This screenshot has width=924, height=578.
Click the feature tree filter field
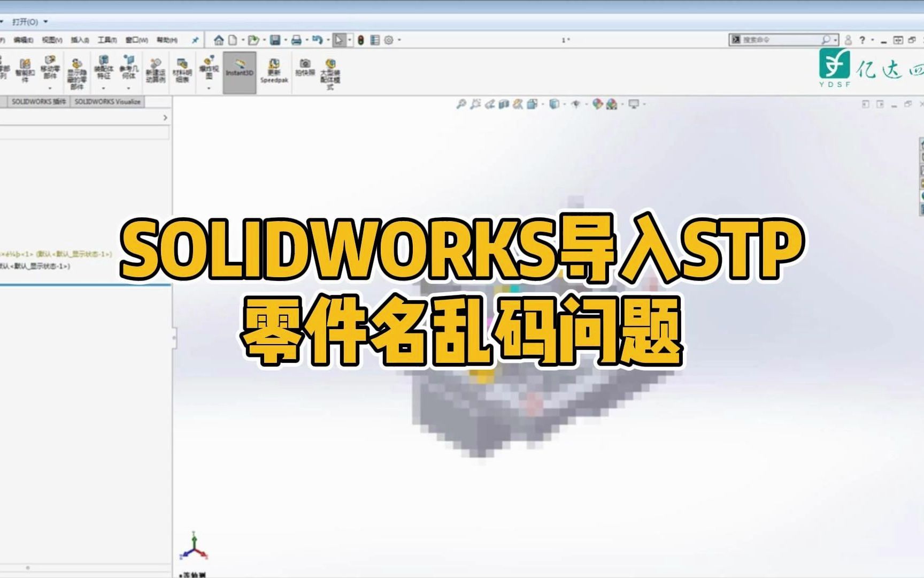point(84,133)
